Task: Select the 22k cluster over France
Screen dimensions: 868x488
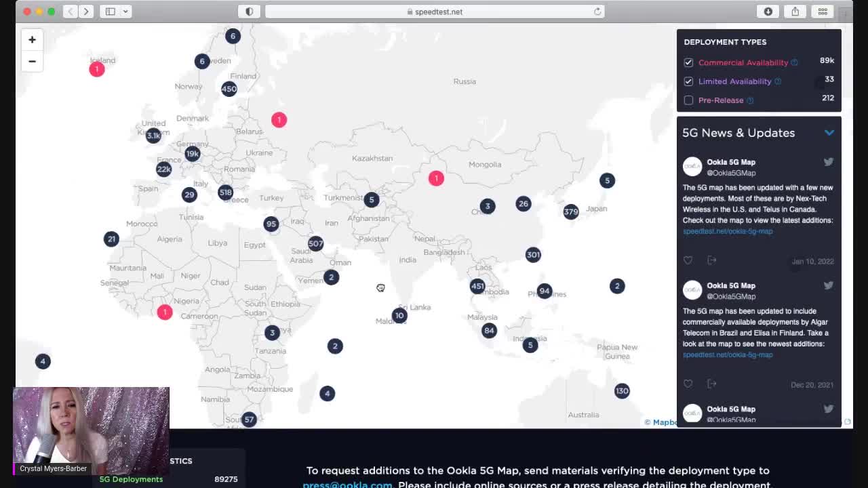Action: (x=163, y=169)
